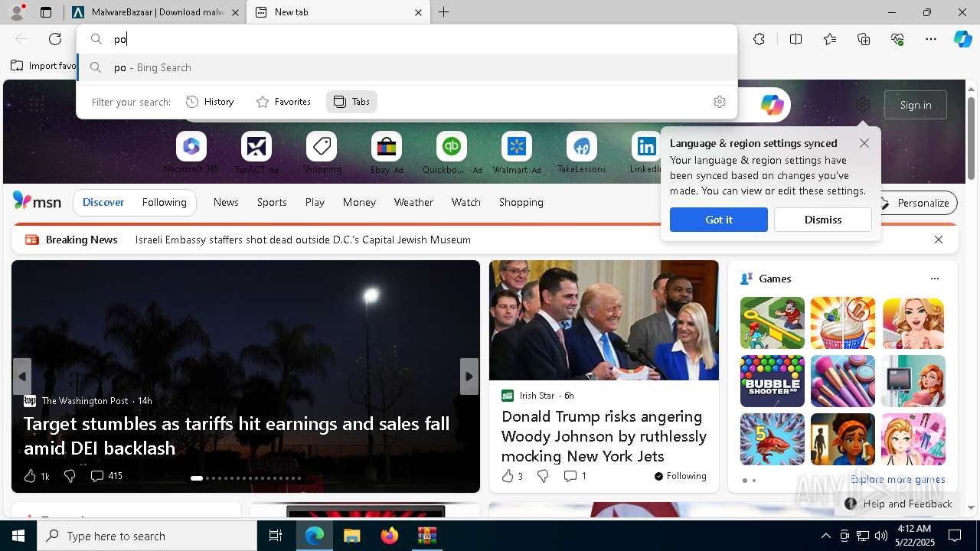Open Quickbooks quick link tile
Image resolution: width=980 pixels, height=551 pixels.
[452, 152]
